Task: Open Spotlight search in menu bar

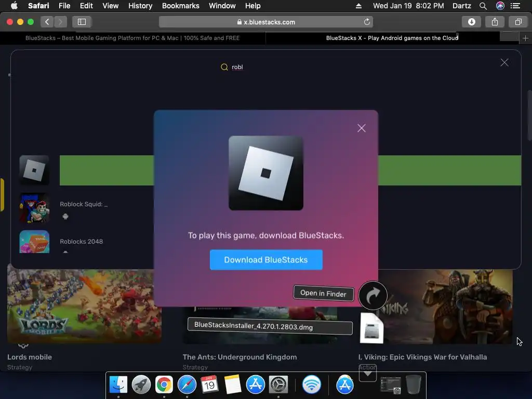Action: 483,6
